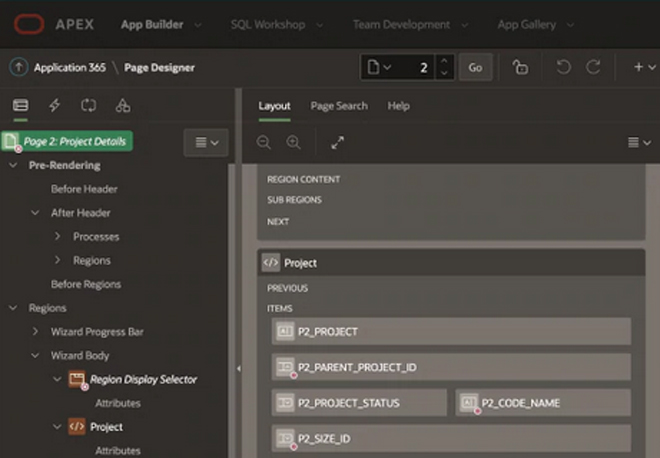The height and width of the screenshot is (458, 660).
Task: Open the Create plus menu
Action: (x=644, y=67)
